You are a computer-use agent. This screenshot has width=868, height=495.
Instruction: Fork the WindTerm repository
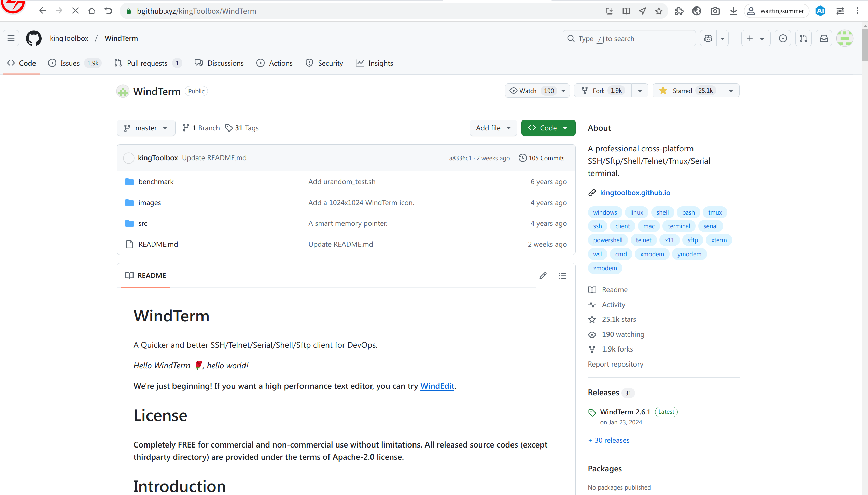(x=603, y=91)
